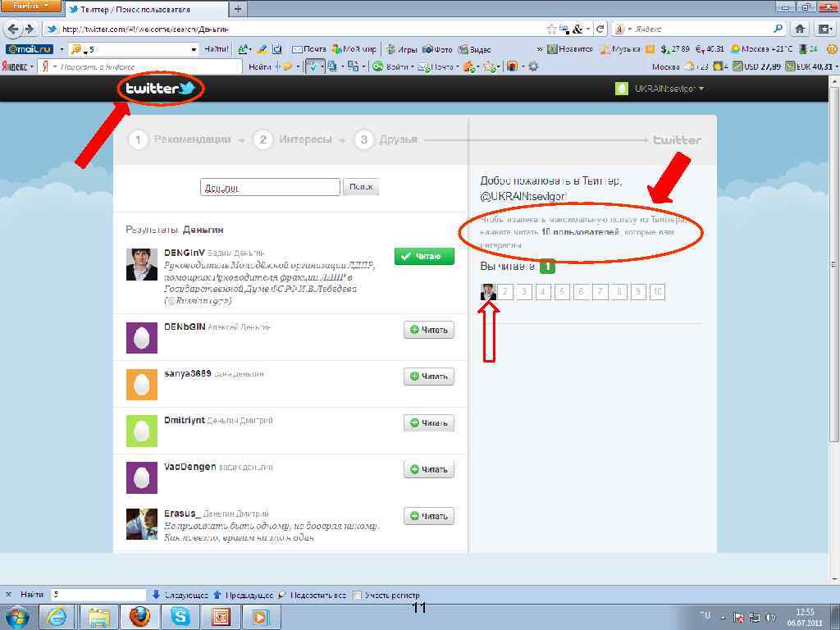Open the sanya3689 profile link
The width and height of the screenshot is (840, 630).
[188, 373]
